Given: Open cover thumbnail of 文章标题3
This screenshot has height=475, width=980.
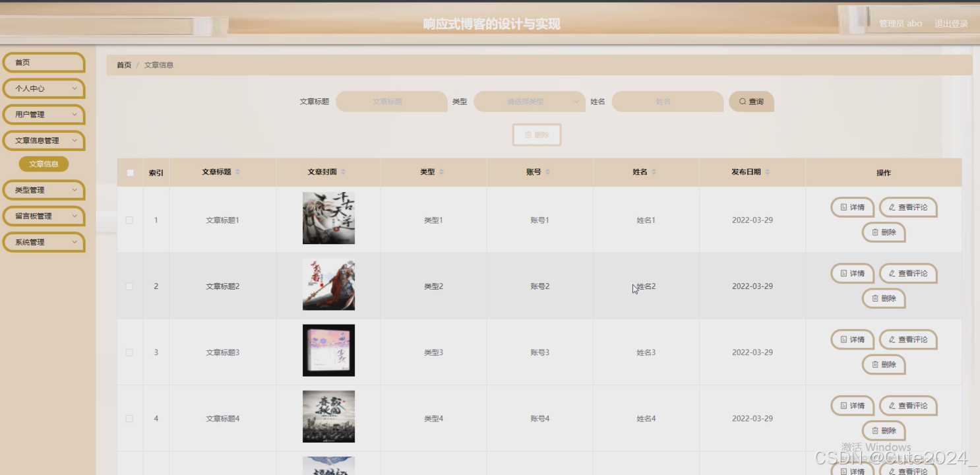Looking at the screenshot, I should pos(328,350).
